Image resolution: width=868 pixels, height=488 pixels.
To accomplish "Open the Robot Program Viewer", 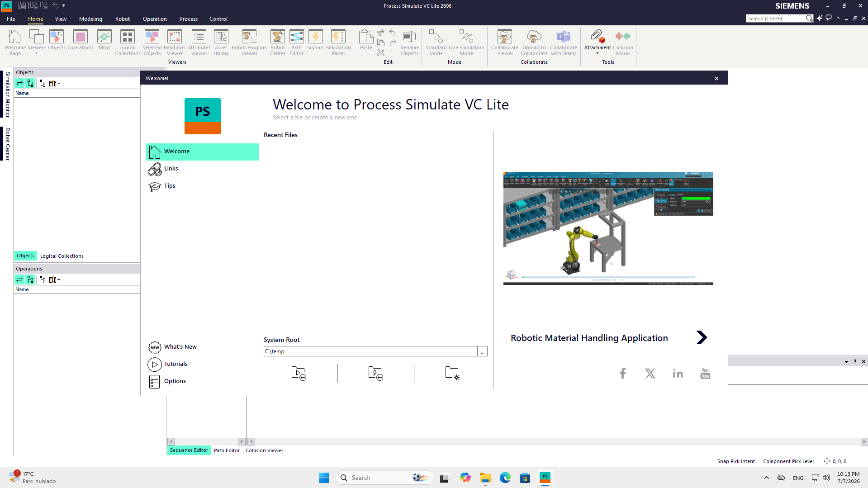I will pyautogui.click(x=249, y=43).
